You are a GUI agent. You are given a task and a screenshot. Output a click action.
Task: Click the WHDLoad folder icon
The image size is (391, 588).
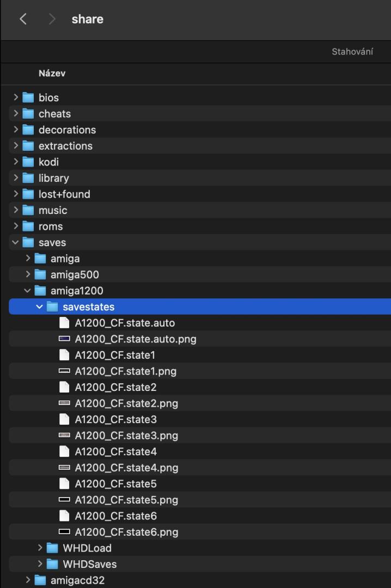(52, 548)
